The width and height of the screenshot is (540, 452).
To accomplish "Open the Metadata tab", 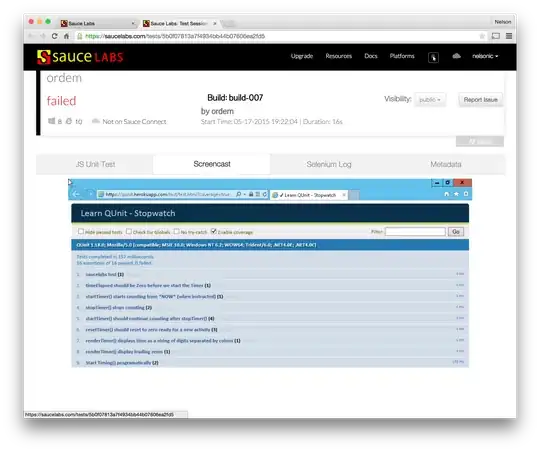I will (x=446, y=164).
